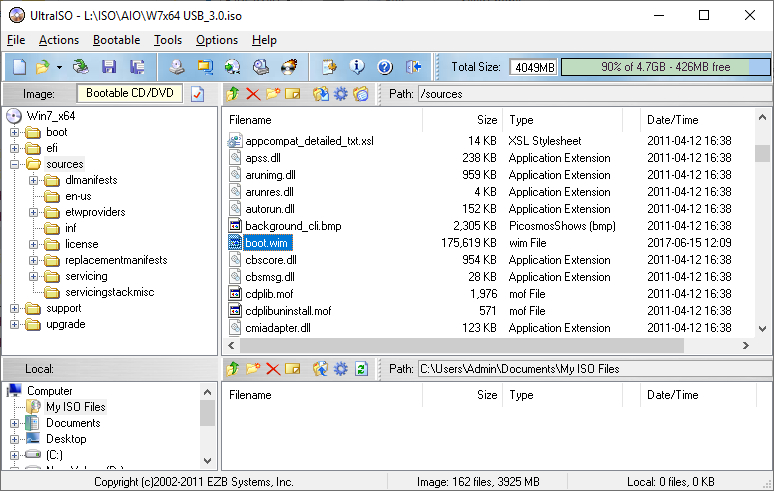This screenshot has width=774, height=491.
Task: Expand the support folder node
Action: pyautogui.click(x=14, y=308)
